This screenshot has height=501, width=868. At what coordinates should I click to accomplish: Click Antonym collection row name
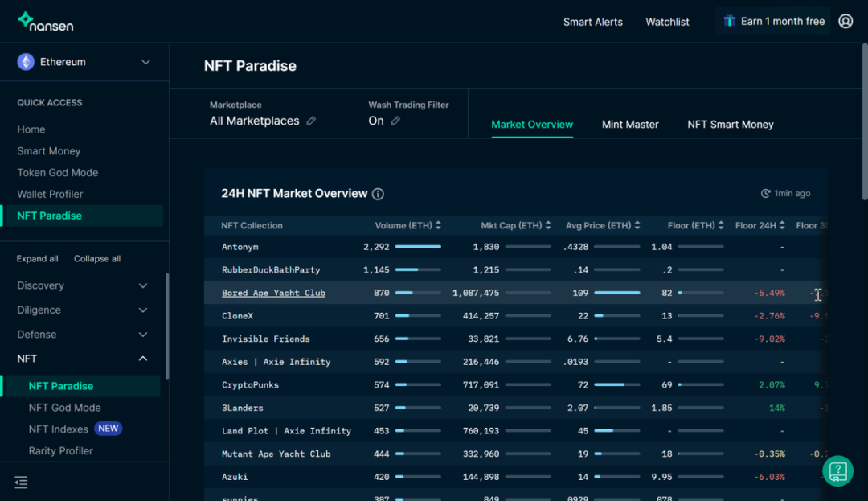(x=240, y=247)
